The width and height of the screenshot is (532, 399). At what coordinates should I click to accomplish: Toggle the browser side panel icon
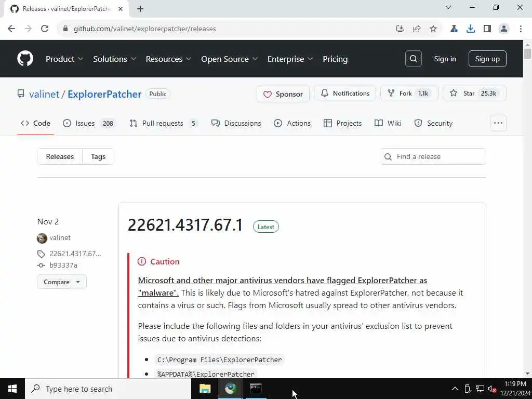pos(487,29)
